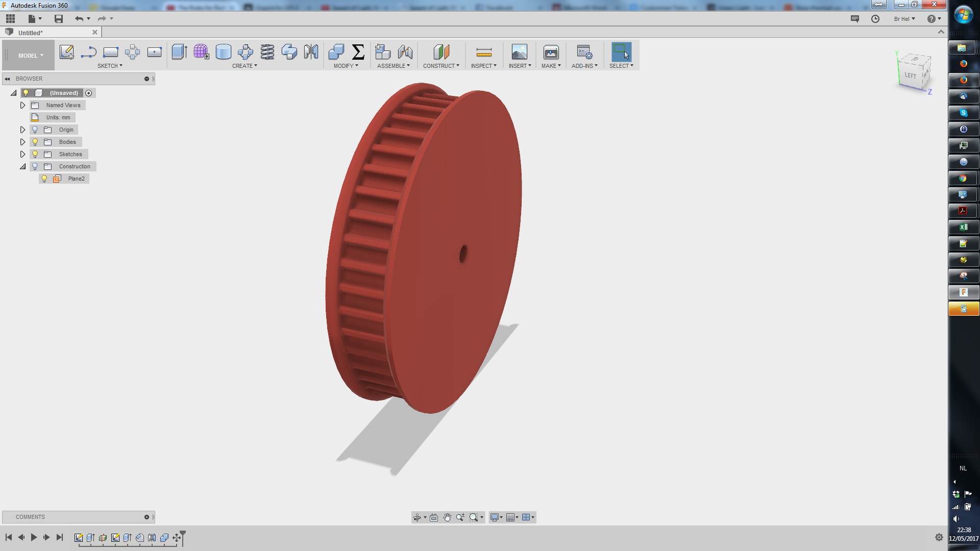This screenshot has height=551, width=980.
Task: Open the Change Parameters sigma icon
Action: (359, 52)
